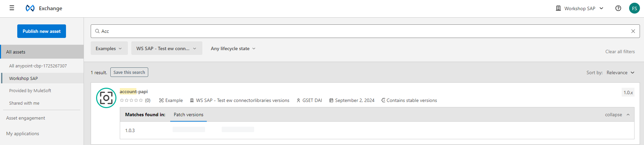Click the account-papi asset example icon
644x145 pixels.
(x=106, y=98)
